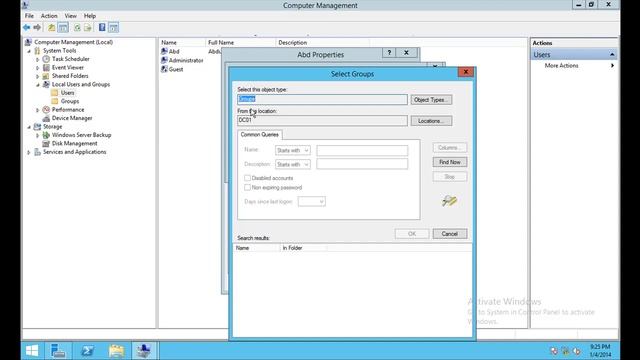The height and width of the screenshot is (360, 640).
Task: Select the Task Scheduler clock icon
Action: point(46,59)
